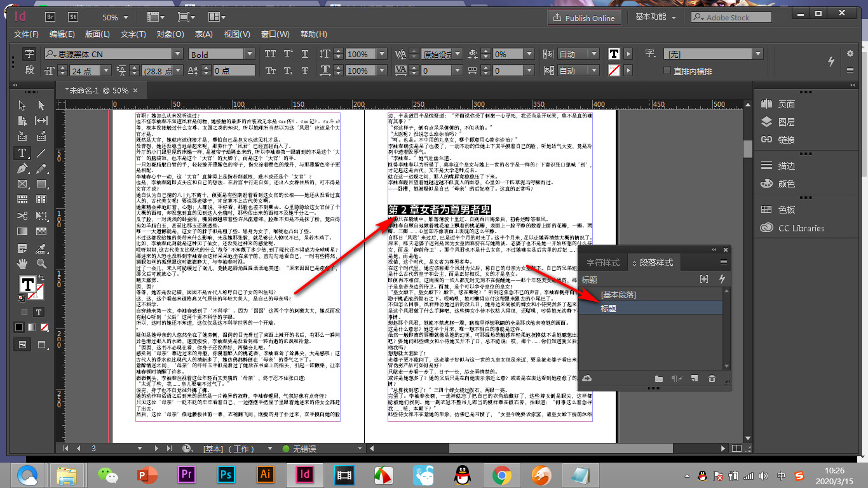The image size is (868, 488).
Task: Create new paragraph style icon
Action: 694,379
